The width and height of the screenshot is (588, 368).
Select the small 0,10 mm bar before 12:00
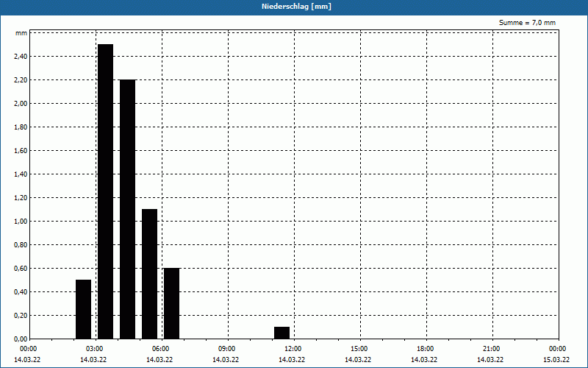[x=282, y=333]
